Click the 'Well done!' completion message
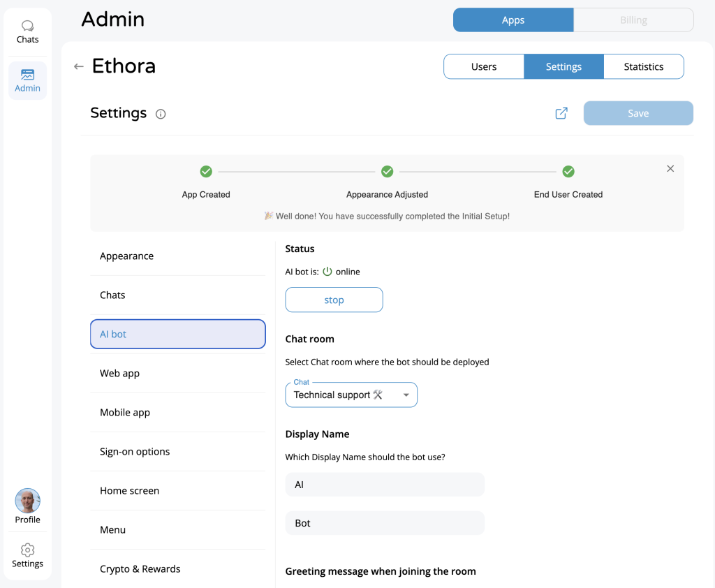The image size is (715, 588). 387,216
